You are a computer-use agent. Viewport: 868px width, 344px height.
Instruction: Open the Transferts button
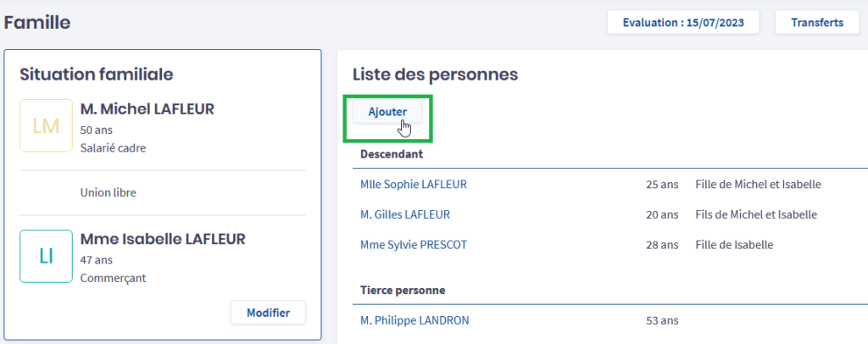click(x=817, y=23)
